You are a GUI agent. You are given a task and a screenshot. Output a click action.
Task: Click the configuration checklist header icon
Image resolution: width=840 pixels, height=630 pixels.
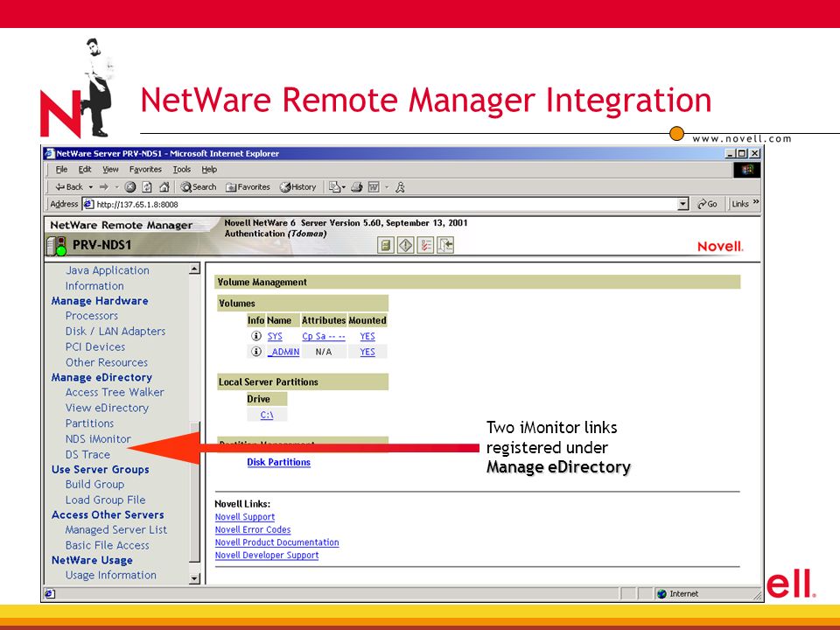(x=425, y=245)
